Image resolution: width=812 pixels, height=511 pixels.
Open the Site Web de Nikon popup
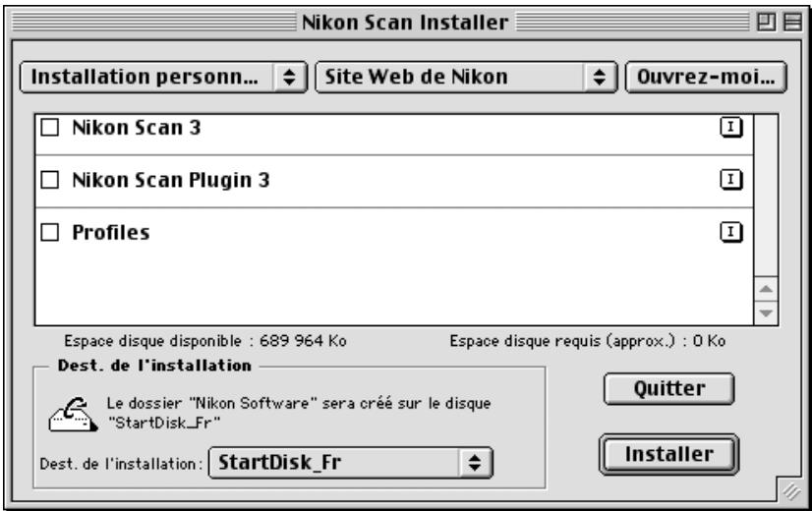pyautogui.click(x=466, y=78)
